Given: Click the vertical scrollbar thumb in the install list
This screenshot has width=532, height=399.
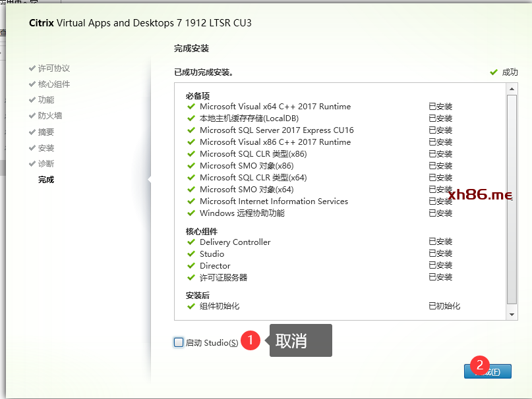Looking at the screenshot, I should (512, 199).
